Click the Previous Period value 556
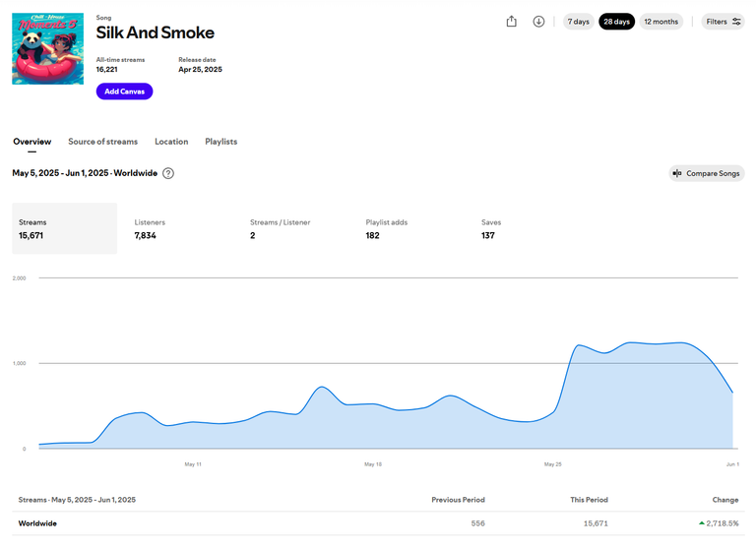Viewport: 756px width, 550px height. [477, 523]
